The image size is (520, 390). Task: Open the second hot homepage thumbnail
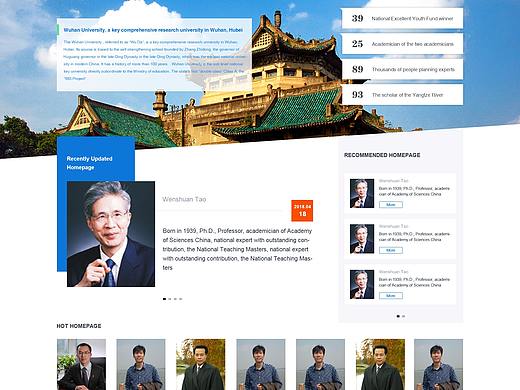click(141, 365)
